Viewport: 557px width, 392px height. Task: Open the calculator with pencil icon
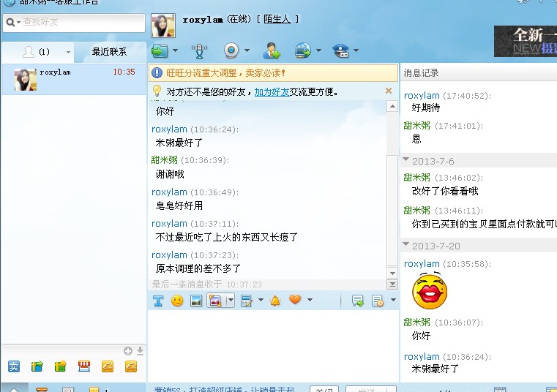coord(246,301)
